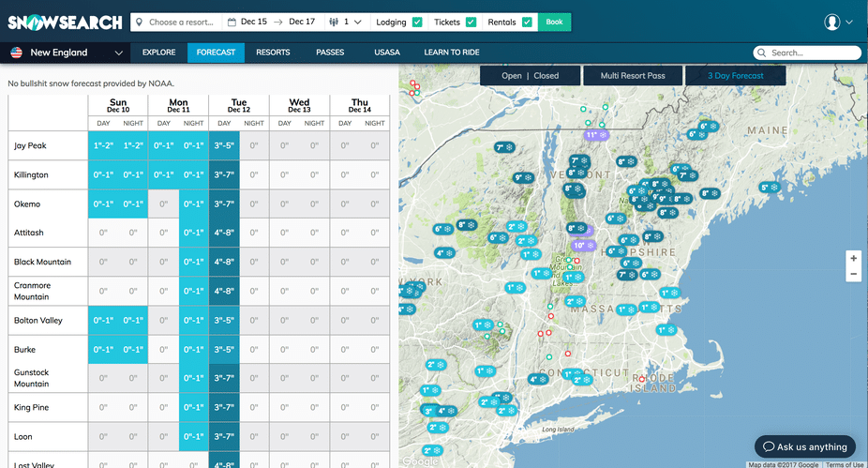Click the Burke resort name
This screenshot has height=468, width=868.
coord(25,350)
